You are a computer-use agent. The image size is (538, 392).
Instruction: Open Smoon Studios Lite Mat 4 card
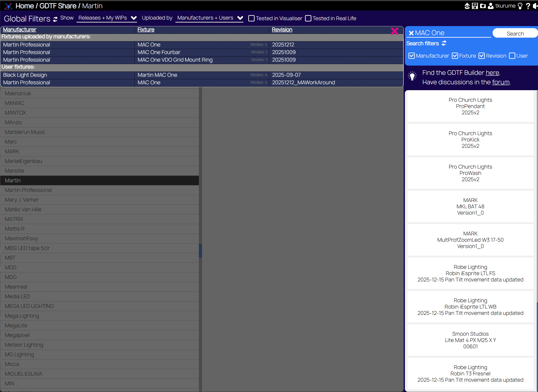(x=470, y=340)
